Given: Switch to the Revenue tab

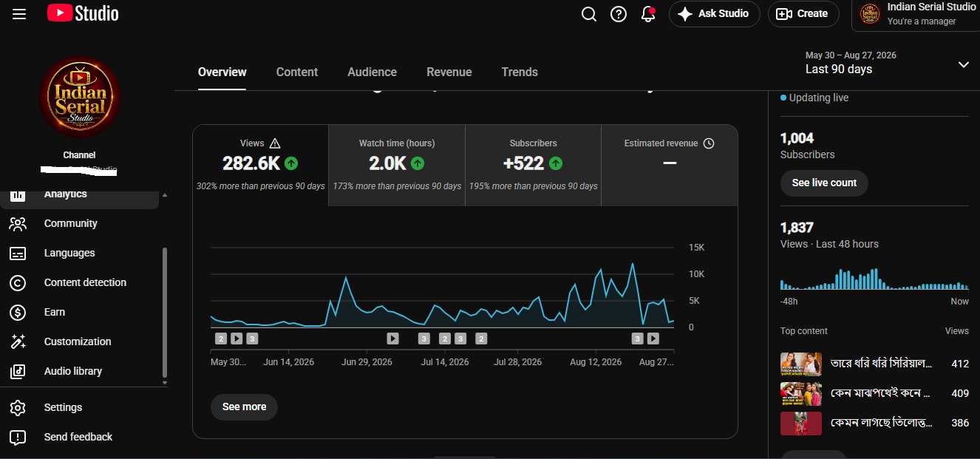Looking at the screenshot, I should click(x=449, y=72).
